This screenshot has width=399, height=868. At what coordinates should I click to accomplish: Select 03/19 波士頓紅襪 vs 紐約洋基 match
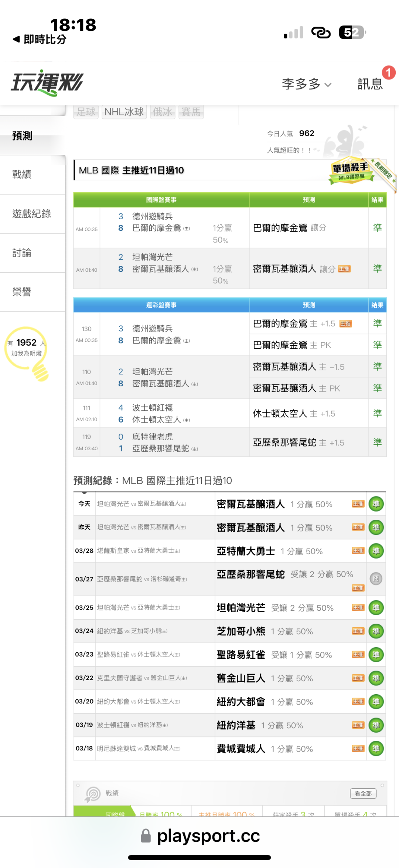pyautogui.click(x=132, y=725)
